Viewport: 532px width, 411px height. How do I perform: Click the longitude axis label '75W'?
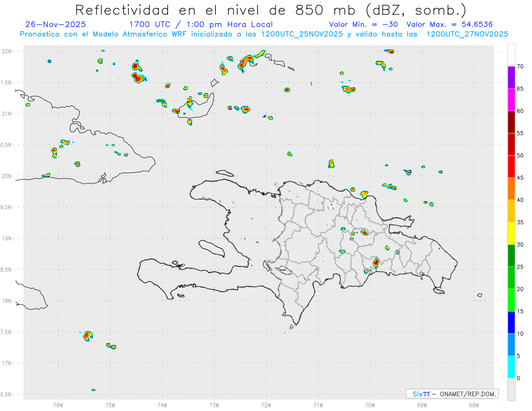point(110,405)
